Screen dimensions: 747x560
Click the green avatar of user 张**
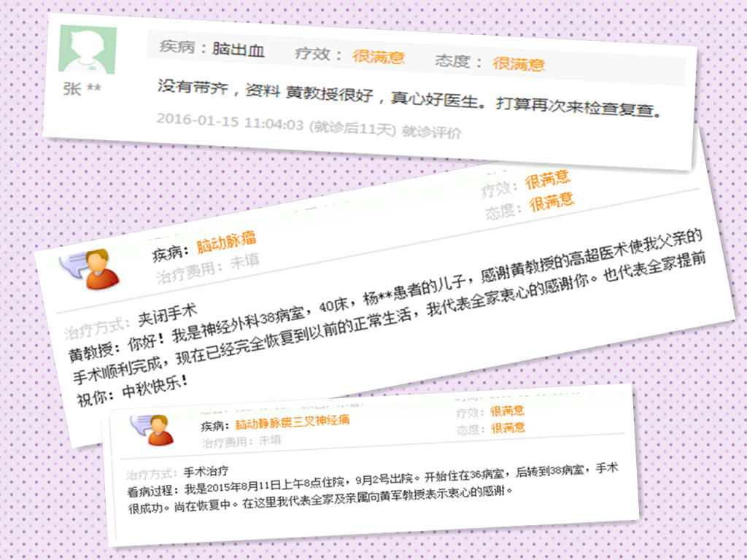[88, 50]
